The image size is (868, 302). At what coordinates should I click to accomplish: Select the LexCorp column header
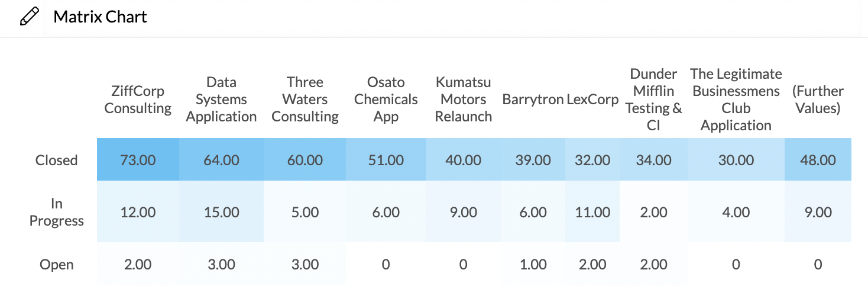coord(592,99)
